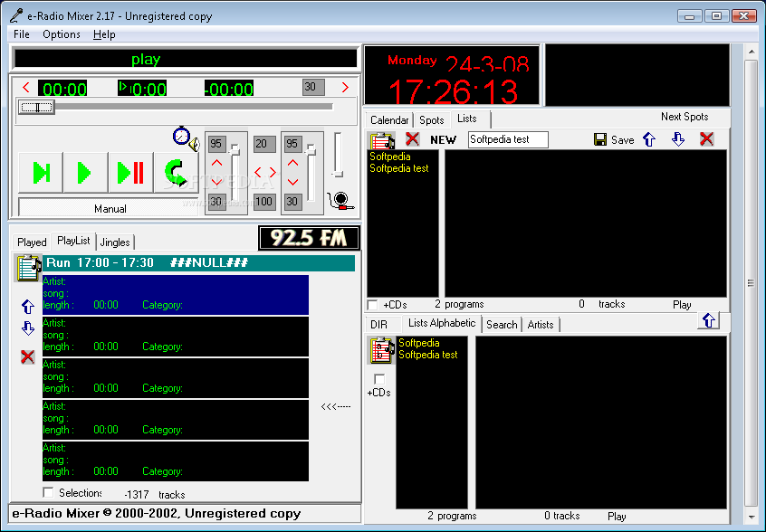Switch to the DIR tab
Image resolution: width=766 pixels, height=532 pixels.
coord(378,325)
